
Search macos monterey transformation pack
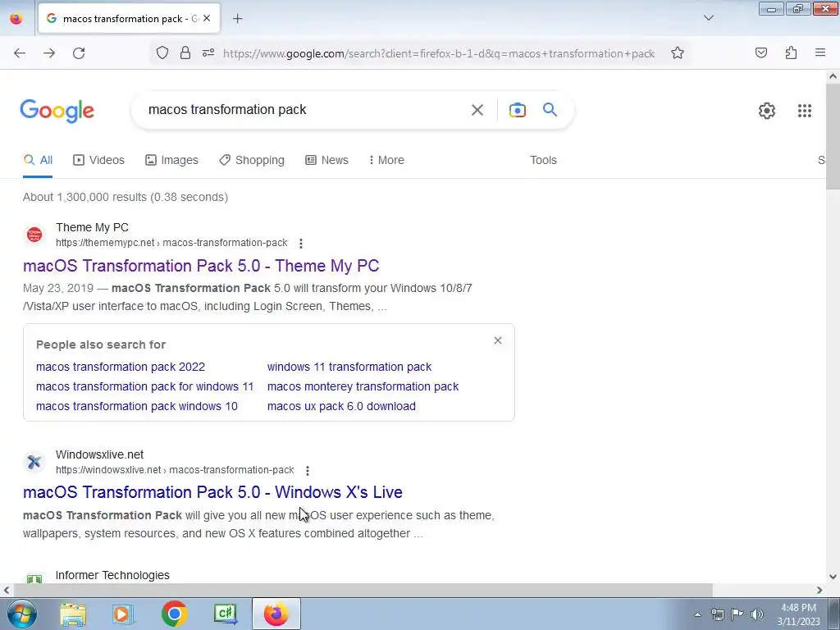[x=363, y=387]
